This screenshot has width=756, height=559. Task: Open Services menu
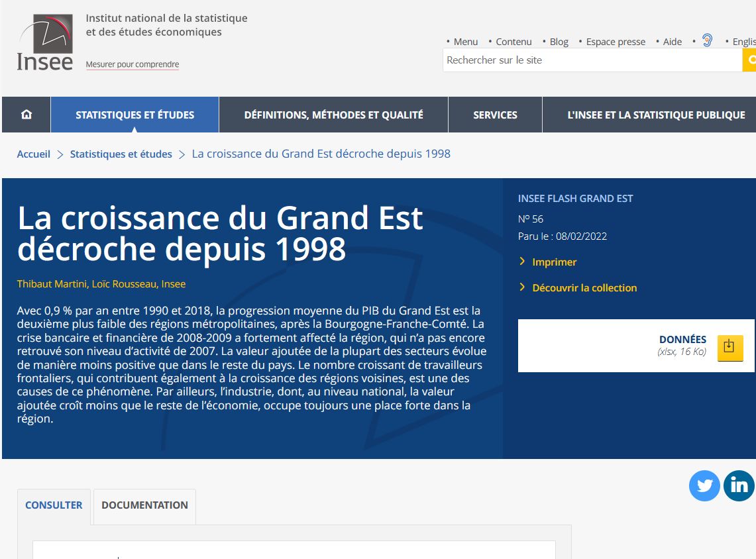point(495,115)
